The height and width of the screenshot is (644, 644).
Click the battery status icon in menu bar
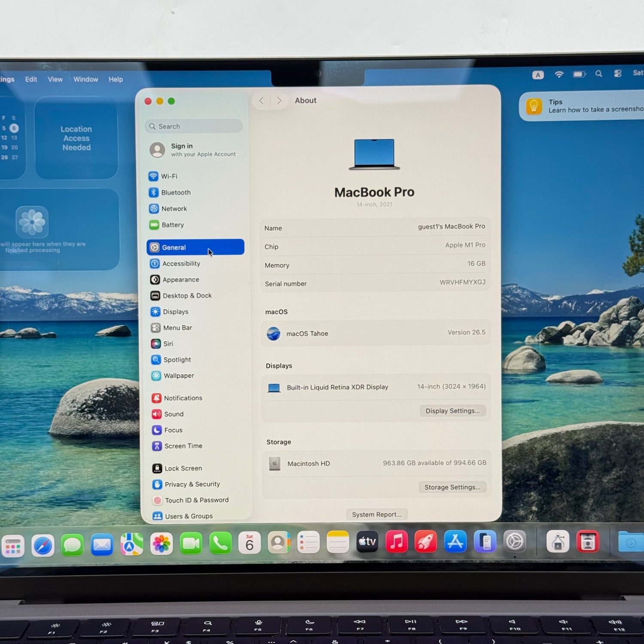tap(579, 74)
